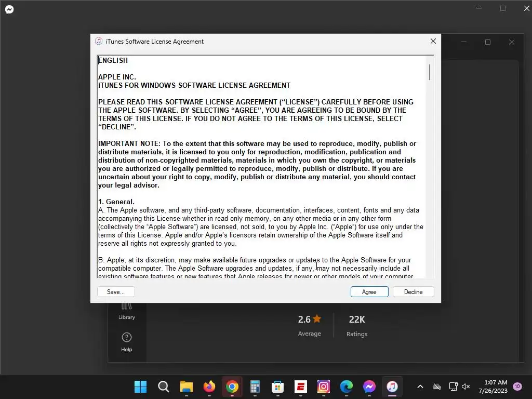Image resolution: width=532 pixels, height=399 pixels.
Task: Maximize the Microsoft Store window behind the dialog
Action: click(x=488, y=42)
